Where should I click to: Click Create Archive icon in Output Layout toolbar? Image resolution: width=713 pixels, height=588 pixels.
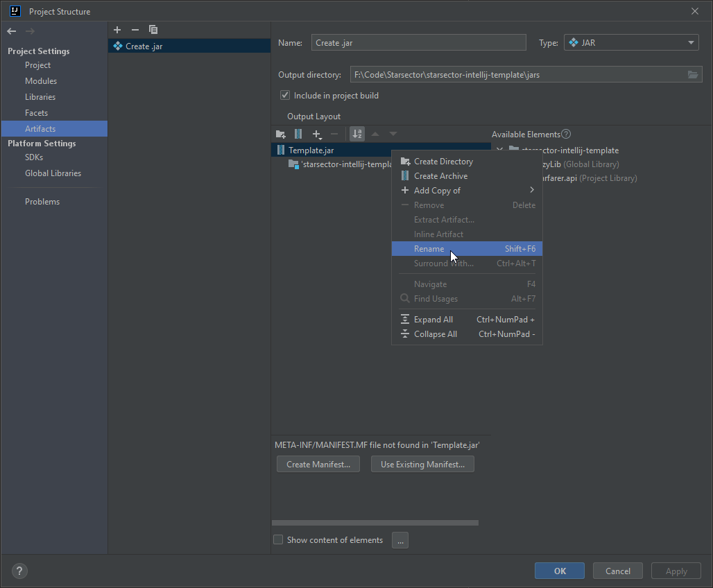click(298, 134)
